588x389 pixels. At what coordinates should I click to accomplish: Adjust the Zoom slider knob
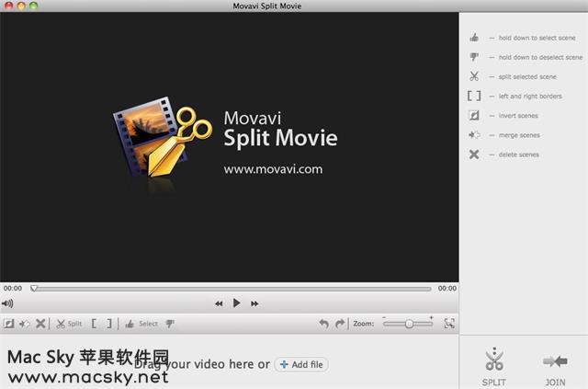click(x=409, y=324)
